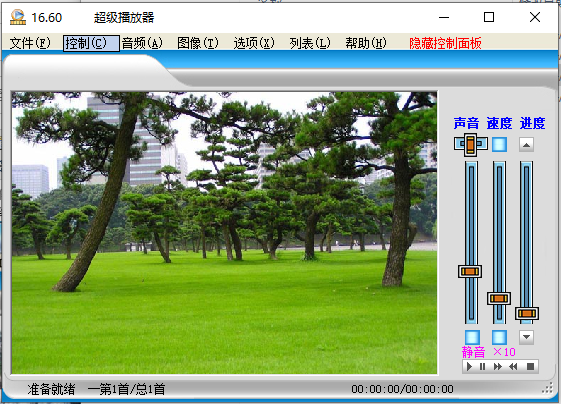Screen dimensions: 561x404
Task: Click the speed (速度) slider handle
Action: pyautogui.click(x=499, y=298)
